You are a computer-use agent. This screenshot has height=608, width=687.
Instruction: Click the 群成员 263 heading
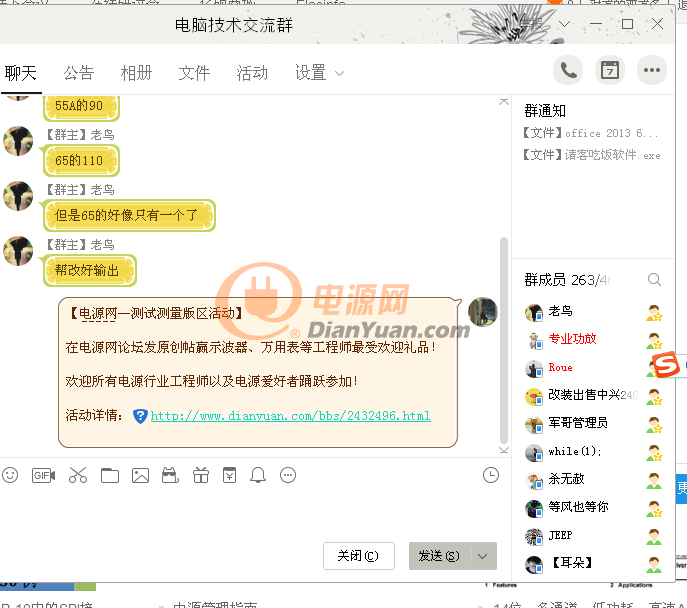567,279
